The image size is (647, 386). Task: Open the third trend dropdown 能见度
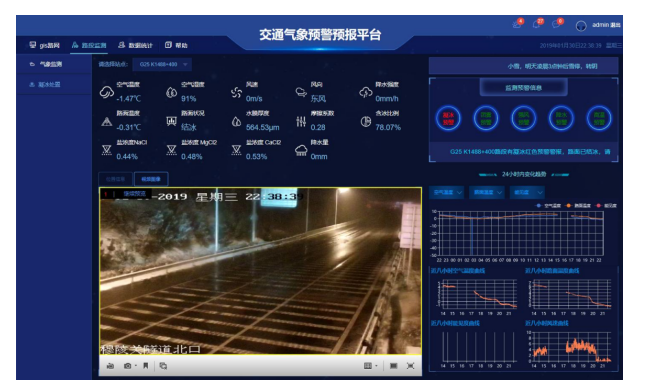tap(527, 192)
